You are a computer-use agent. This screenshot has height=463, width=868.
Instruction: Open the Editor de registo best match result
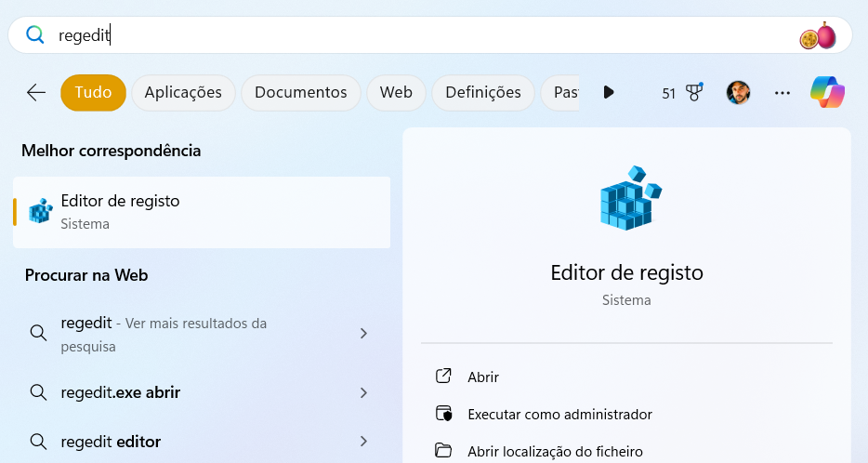coord(202,212)
